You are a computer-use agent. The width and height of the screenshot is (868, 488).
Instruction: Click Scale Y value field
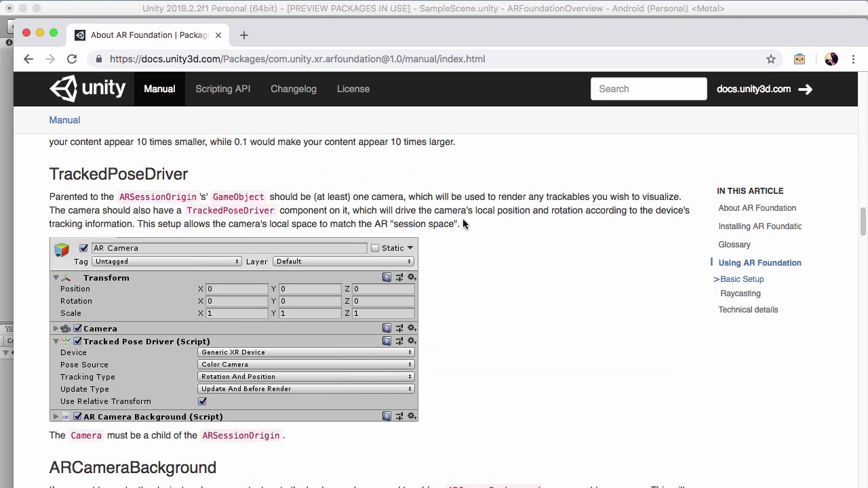click(311, 313)
